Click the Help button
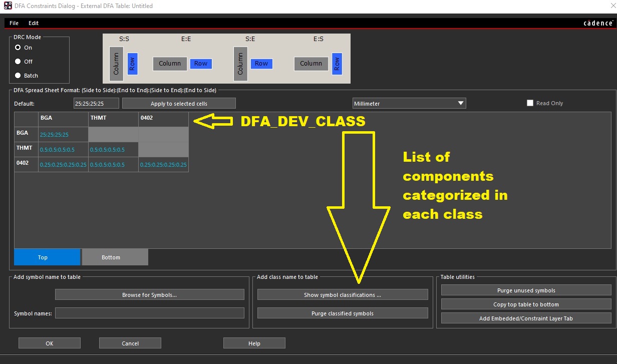The width and height of the screenshot is (617, 364). [x=254, y=343]
